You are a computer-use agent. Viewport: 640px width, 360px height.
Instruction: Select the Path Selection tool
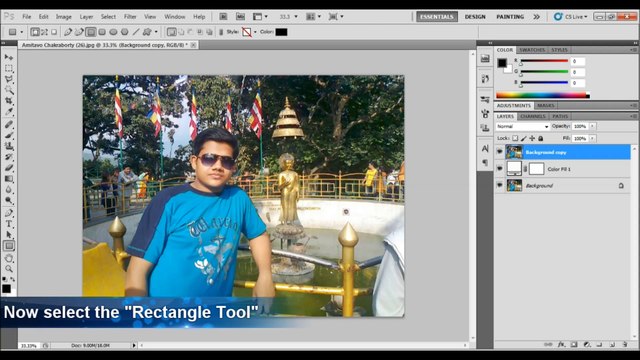click(x=9, y=235)
